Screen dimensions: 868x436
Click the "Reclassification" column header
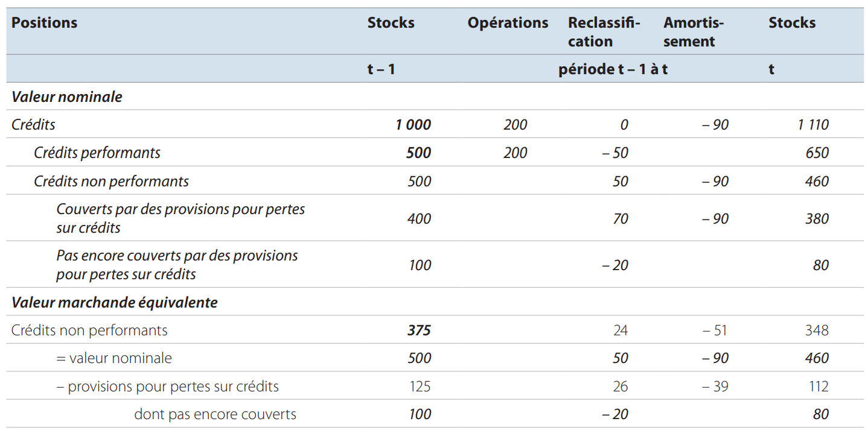pyautogui.click(x=603, y=32)
